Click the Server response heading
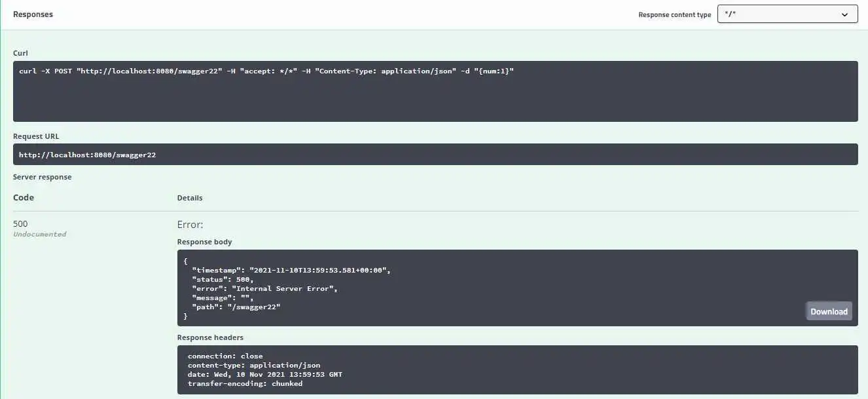 click(x=43, y=177)
